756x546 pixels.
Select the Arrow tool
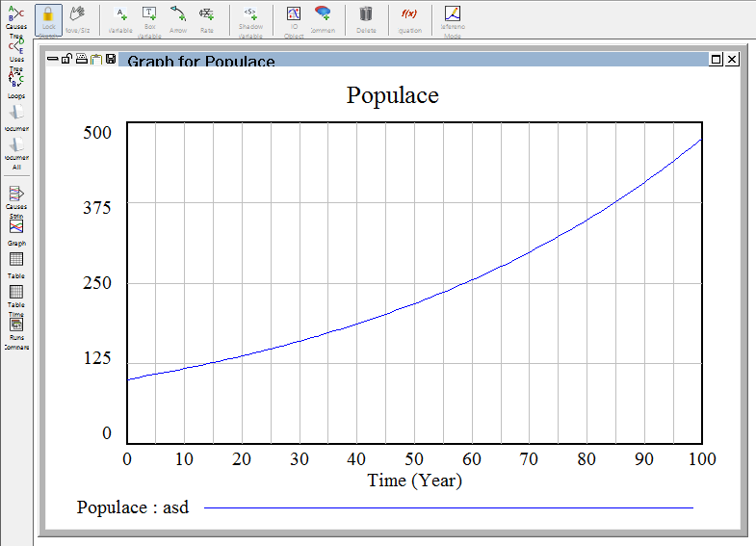click(178, 17)
